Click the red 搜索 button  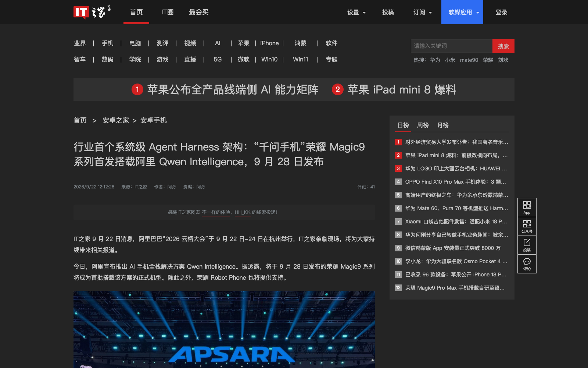click(503, 46)
